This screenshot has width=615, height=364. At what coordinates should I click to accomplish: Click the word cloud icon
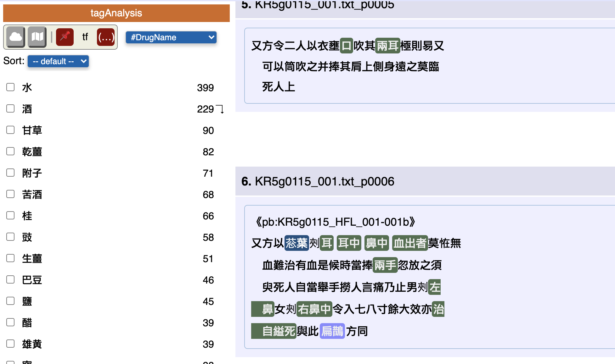point(16,37)
